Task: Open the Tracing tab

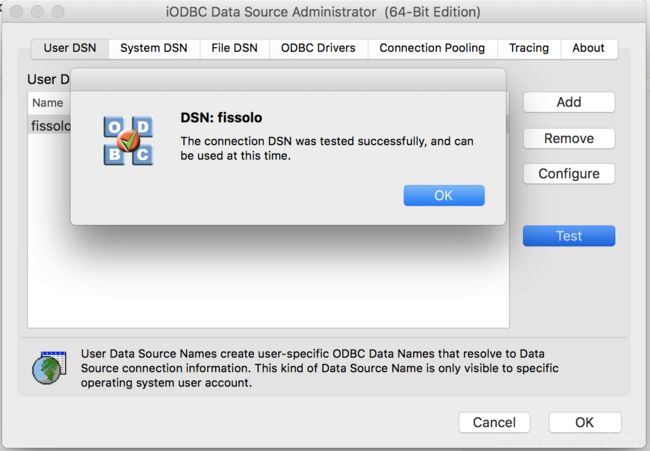Action: [529, 48]
